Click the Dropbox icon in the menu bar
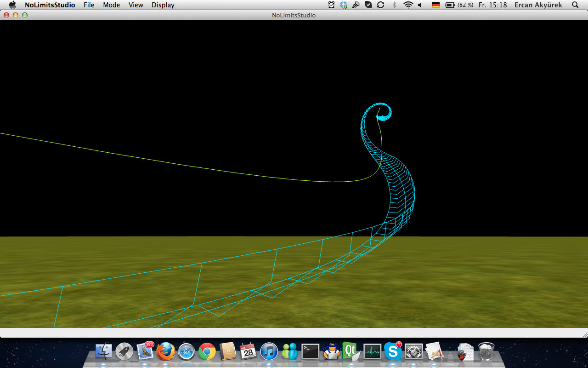 coord(344,5)
